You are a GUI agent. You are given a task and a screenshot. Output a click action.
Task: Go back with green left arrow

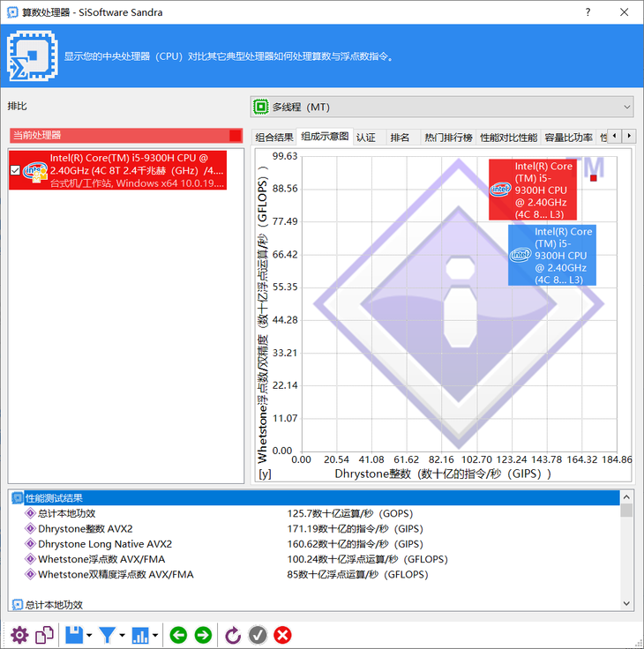pyautogui.click(x=179, y=635)
